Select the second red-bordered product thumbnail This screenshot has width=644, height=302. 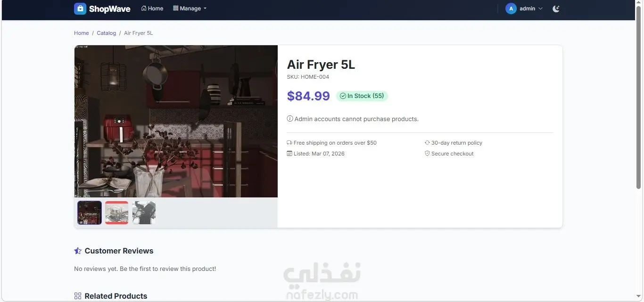[x=116, y=212]
